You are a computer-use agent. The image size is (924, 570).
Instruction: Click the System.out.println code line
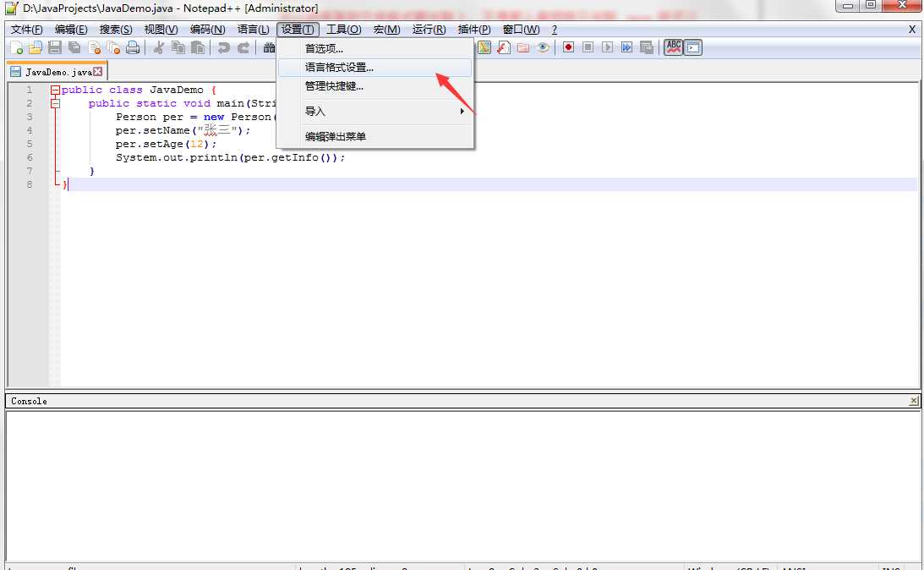click(231, 157)
